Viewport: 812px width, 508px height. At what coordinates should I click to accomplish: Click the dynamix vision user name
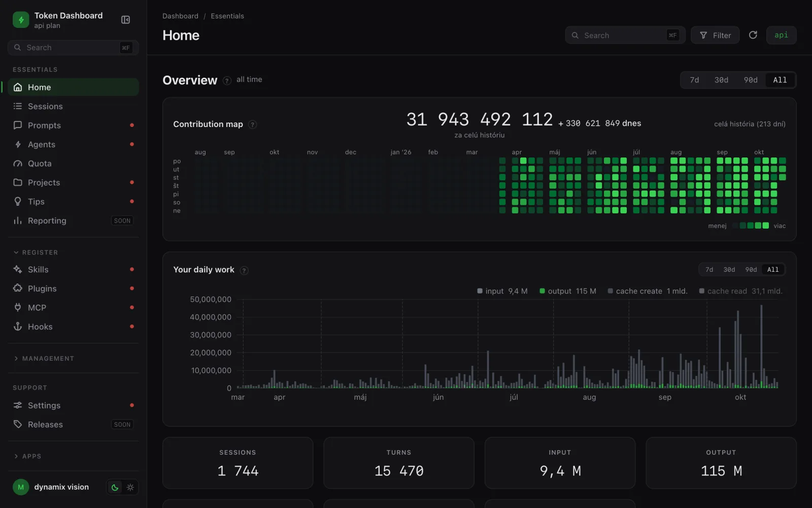61,487
